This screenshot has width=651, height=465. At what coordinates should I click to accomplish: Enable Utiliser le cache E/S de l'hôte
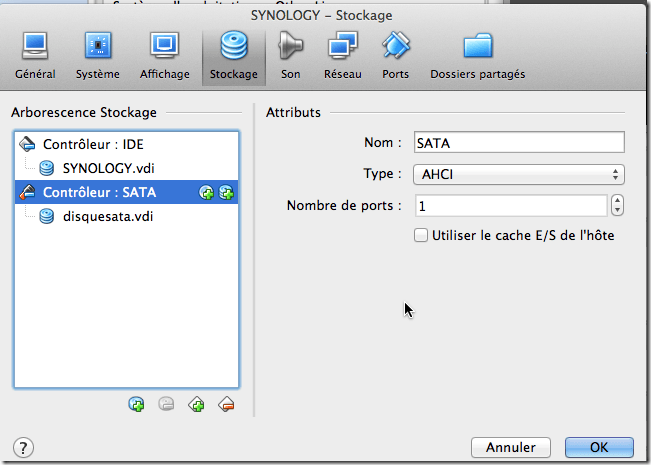coord(421,235)
